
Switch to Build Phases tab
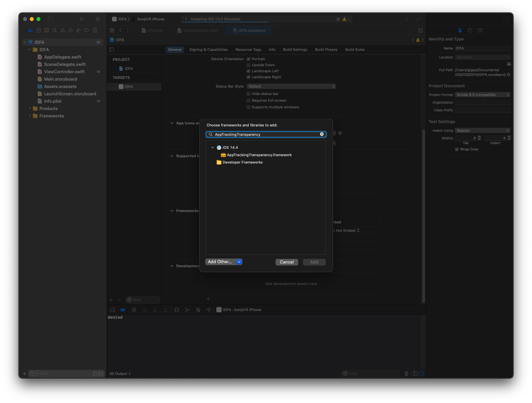pos(326,49)
